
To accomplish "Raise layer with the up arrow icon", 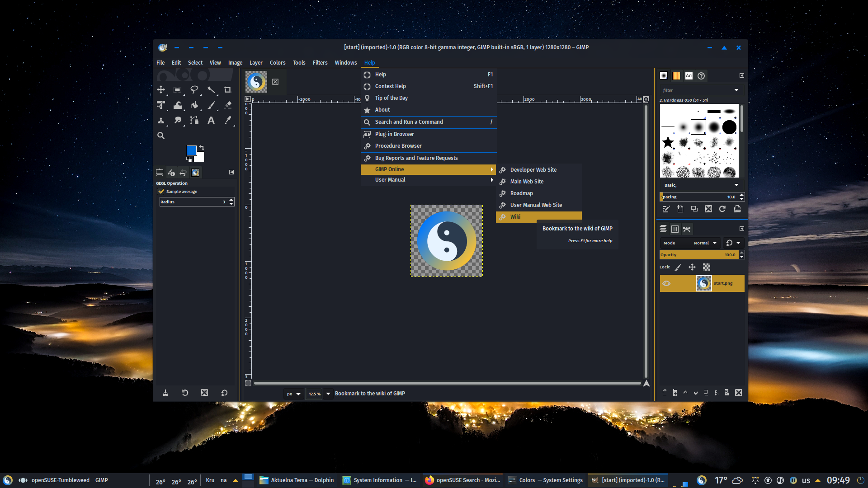I will click(x=685, y=393).
